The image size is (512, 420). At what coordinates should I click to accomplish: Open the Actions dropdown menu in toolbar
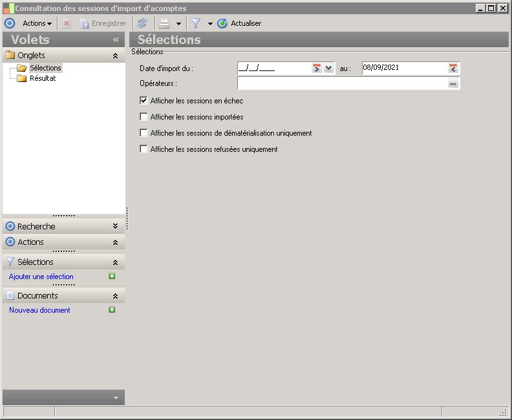tap(37, 23)
